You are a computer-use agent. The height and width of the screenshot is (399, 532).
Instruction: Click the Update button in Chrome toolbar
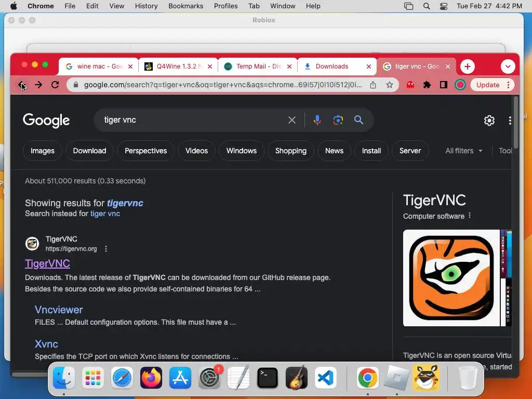coord(487,85)
